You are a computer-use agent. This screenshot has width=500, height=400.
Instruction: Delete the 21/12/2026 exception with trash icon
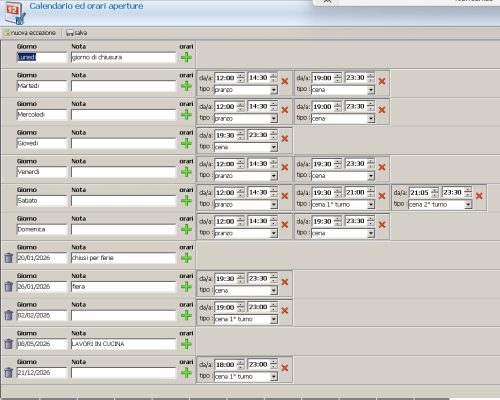[x=9, y=372]
